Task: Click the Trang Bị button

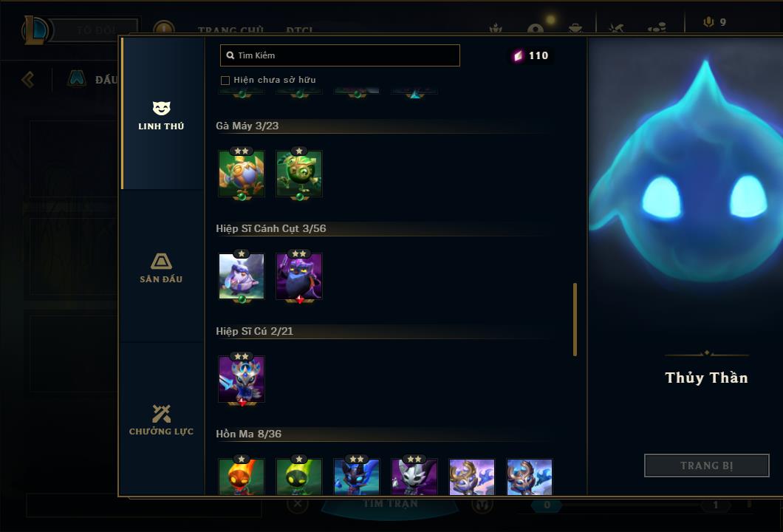Action: click(707, 465)
